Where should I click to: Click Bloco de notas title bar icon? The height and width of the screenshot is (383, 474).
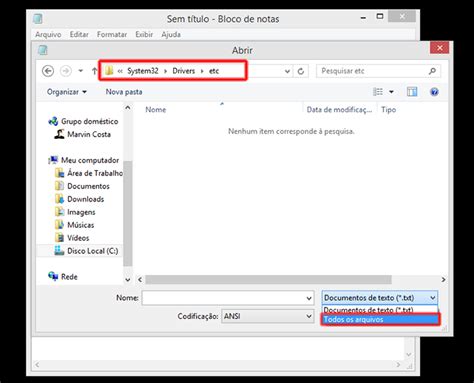[38, 18]
